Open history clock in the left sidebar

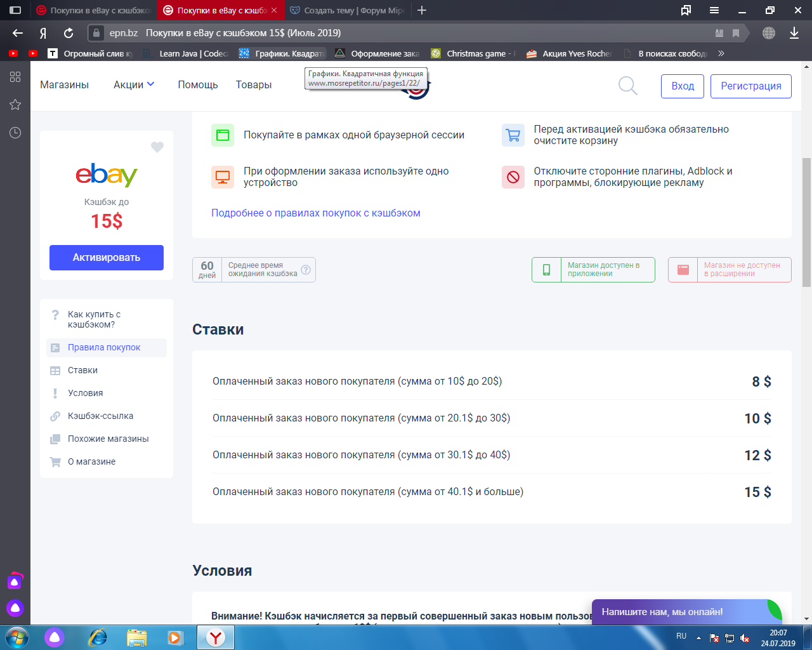[x=15, y=133]
